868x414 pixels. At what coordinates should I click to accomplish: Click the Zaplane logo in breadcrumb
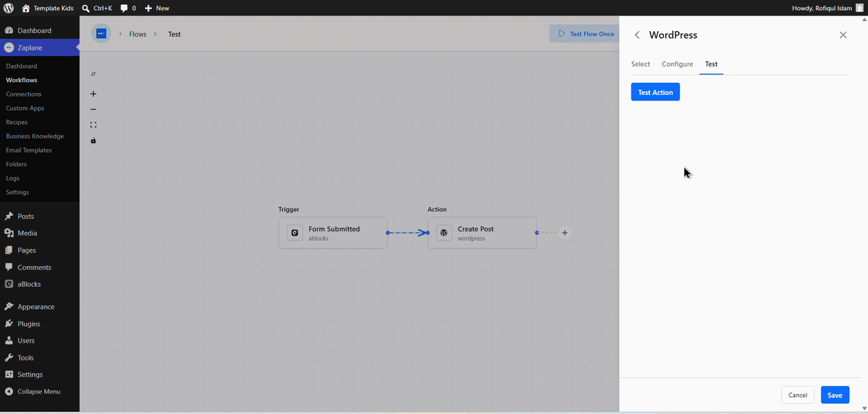(101, 34)
